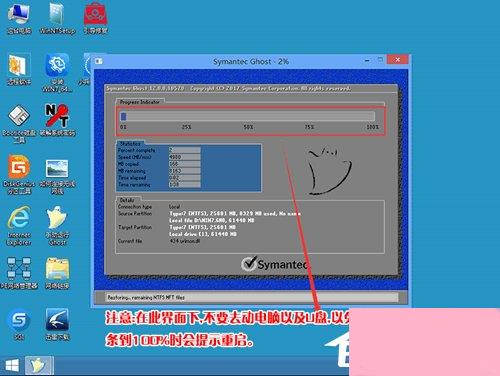Close the Symantec Ghost window
The image size is (500, 376).
tap(397, 60)
